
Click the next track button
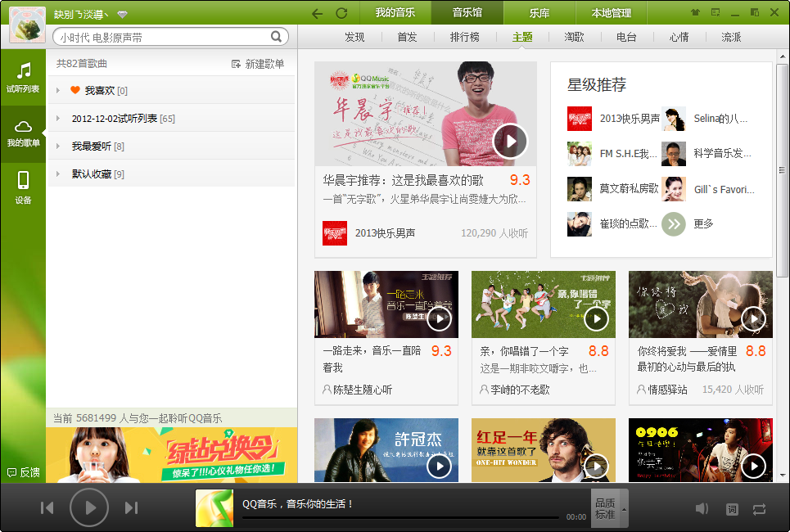point(131,507)
